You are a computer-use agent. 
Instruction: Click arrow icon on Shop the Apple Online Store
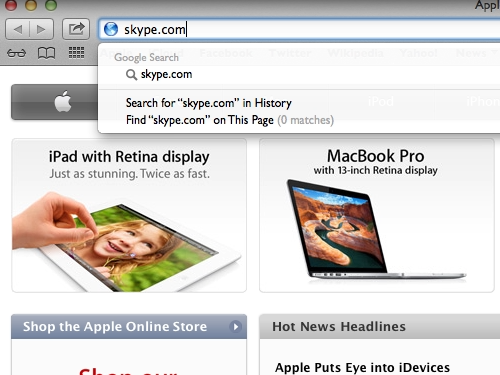(235, 326)
